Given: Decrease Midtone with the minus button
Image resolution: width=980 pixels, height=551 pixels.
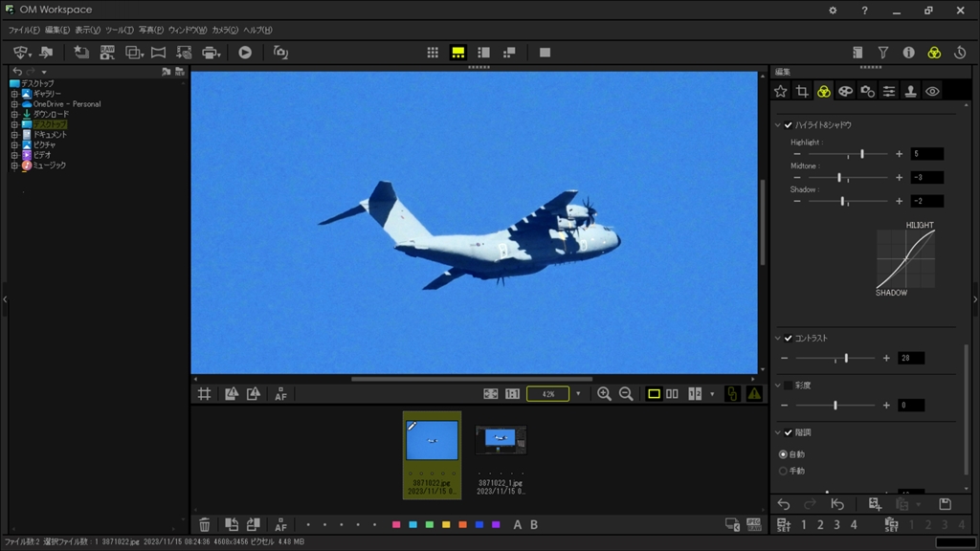Looking at the screenshot, I should (797, 177).
